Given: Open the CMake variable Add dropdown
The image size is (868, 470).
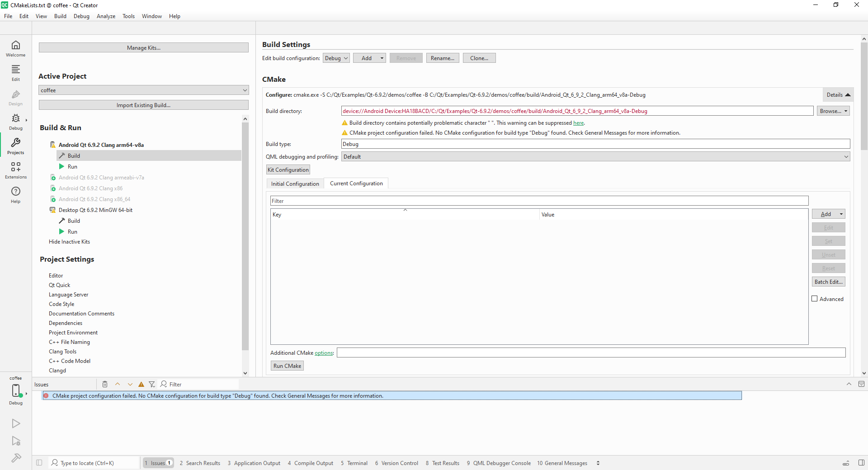Looking at the screenshot, I should 829,214.
